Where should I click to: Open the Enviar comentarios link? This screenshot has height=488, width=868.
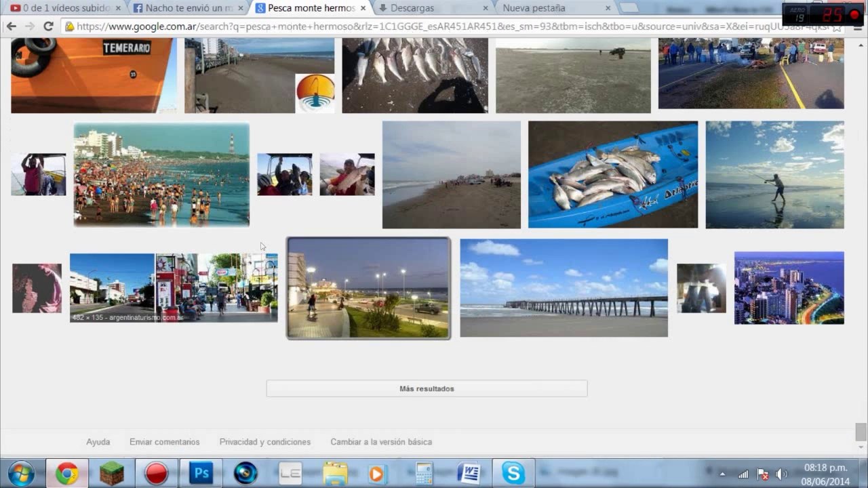coord(165,442)
